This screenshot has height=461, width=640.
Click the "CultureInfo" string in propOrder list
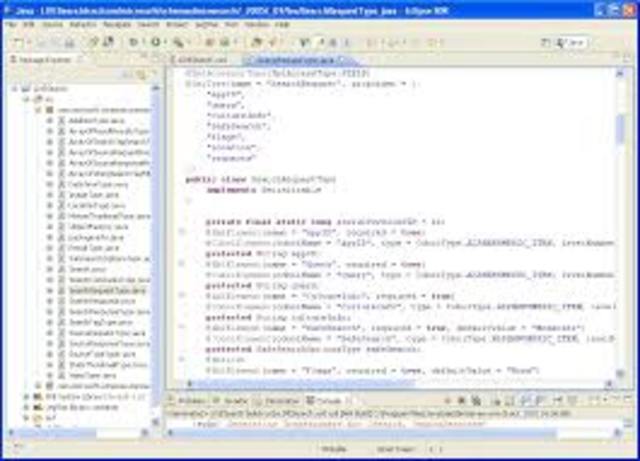click(238, 116)
